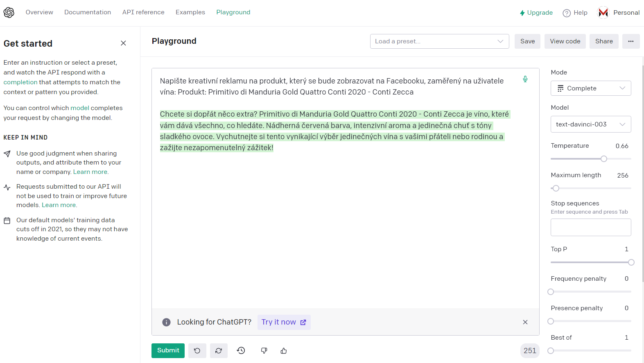
Task: Click the View code button
Action: click(565, 41)
